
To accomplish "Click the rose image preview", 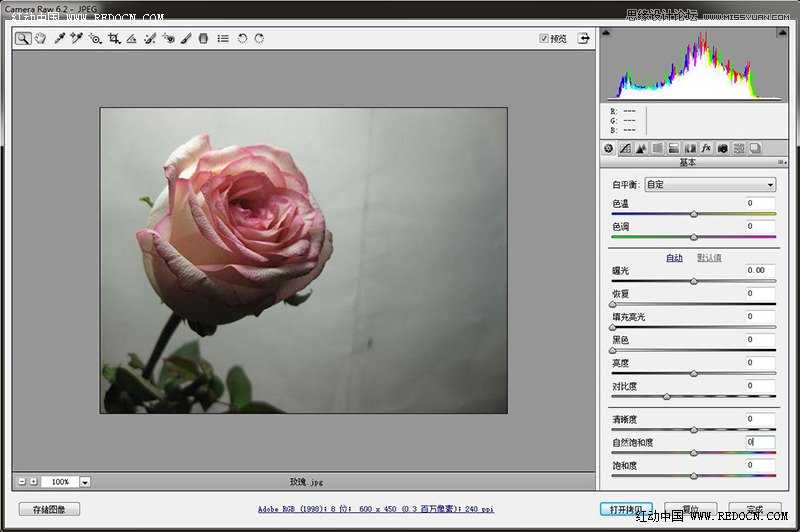I will pos(304,260).
